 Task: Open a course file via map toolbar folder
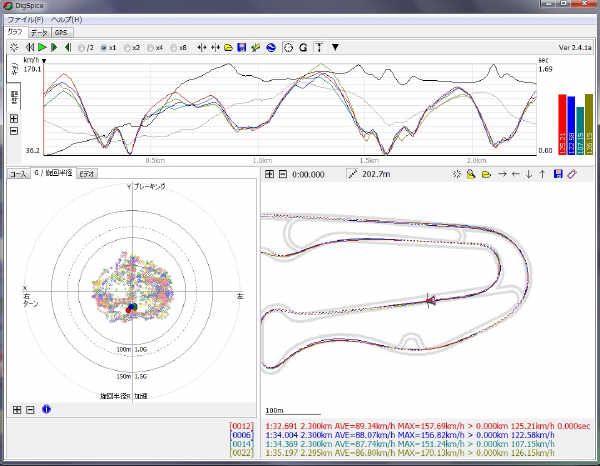click(486, 174)
